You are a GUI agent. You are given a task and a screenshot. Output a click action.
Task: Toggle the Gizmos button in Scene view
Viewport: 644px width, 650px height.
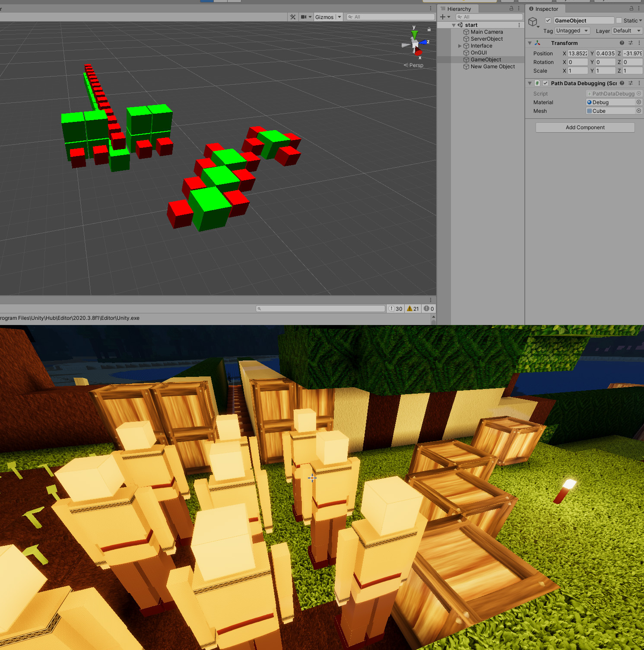pyautogui.click(x=324, y=17)
